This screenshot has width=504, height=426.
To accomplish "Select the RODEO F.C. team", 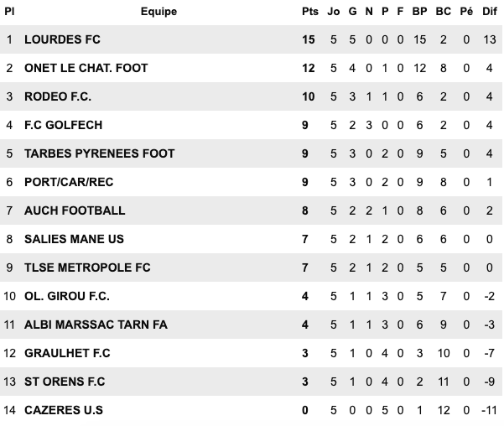I will pyautogui.click(x=59, y=96).
